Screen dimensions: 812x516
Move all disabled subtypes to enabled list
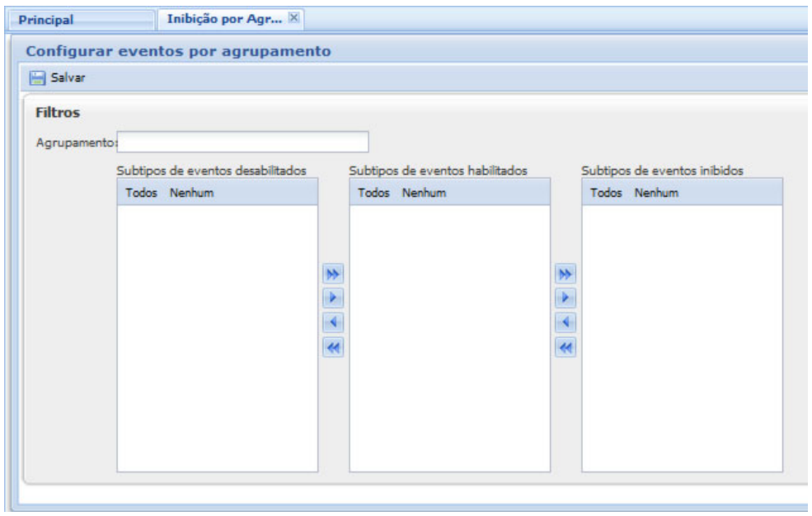tap(334, 274)
